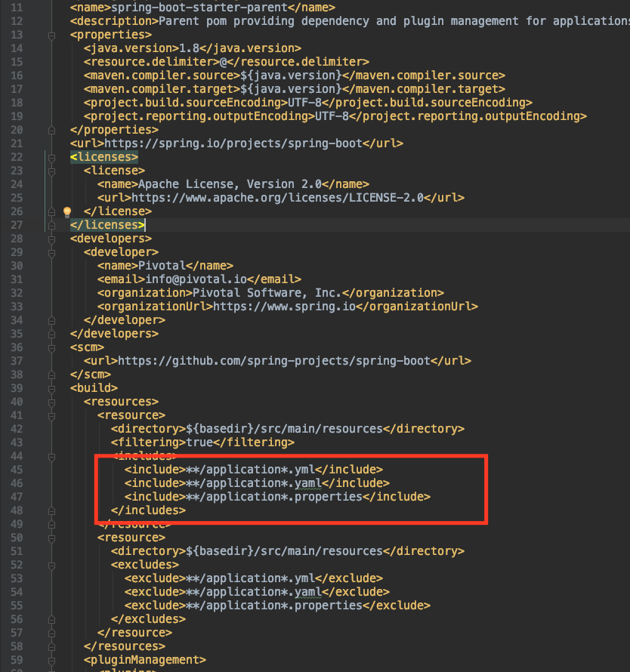Click the gutter fold icon next to licenses
Viewport: 630px width, 672px height.
tap(51, 156)
